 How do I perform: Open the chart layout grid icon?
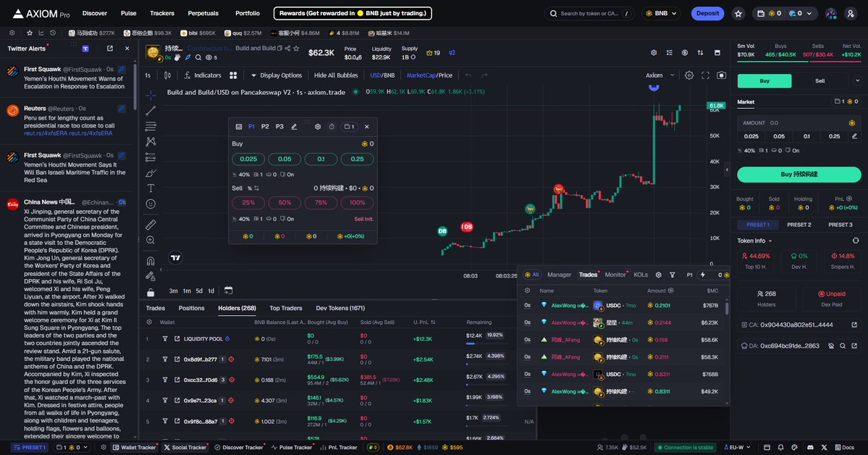pos(233,75)
